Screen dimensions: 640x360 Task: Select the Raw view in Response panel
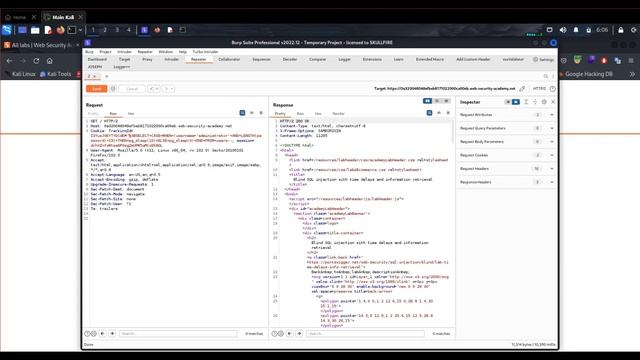click(300, 113)
